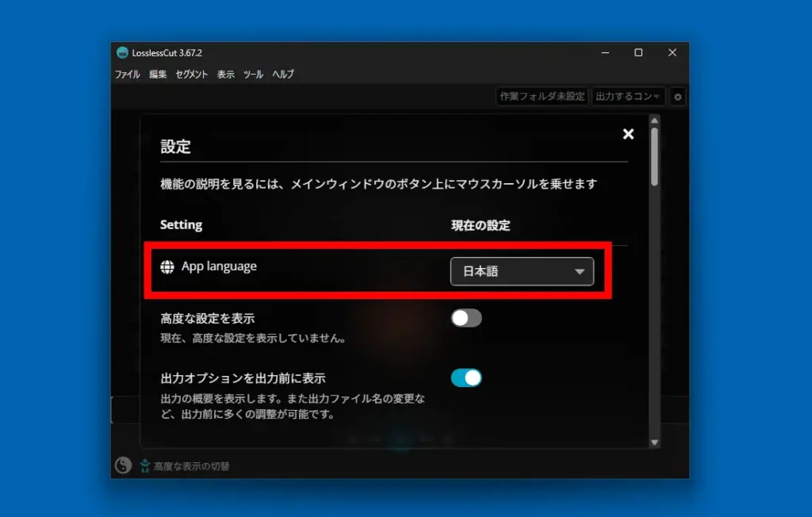The height and width of the screenshot is (517, 812).
Task: Open the 表示 menu
Action: [x=225, y=74]
